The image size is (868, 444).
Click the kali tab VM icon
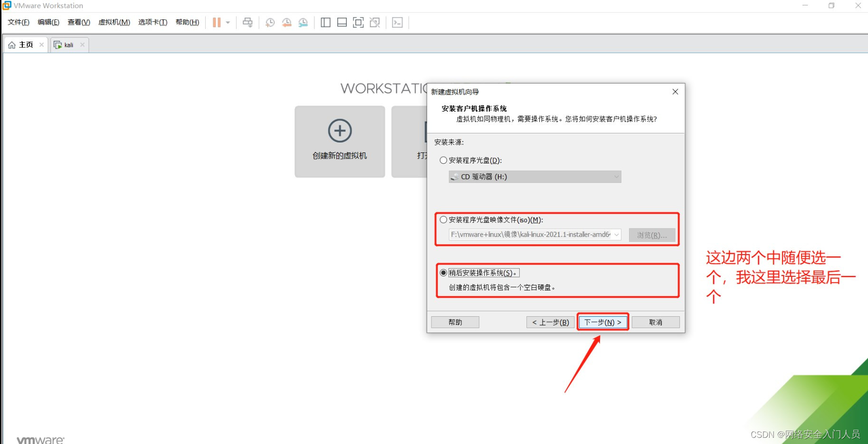[58, 45]
